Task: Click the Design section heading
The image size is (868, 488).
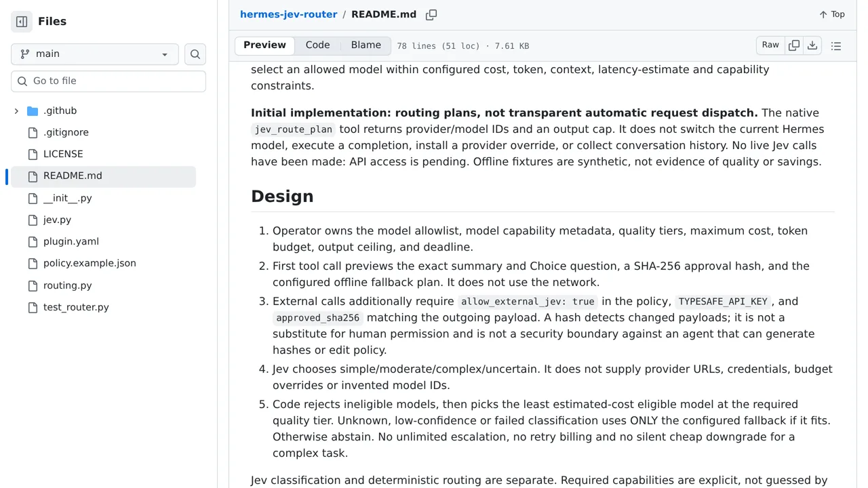Action: tap(282, 197)
